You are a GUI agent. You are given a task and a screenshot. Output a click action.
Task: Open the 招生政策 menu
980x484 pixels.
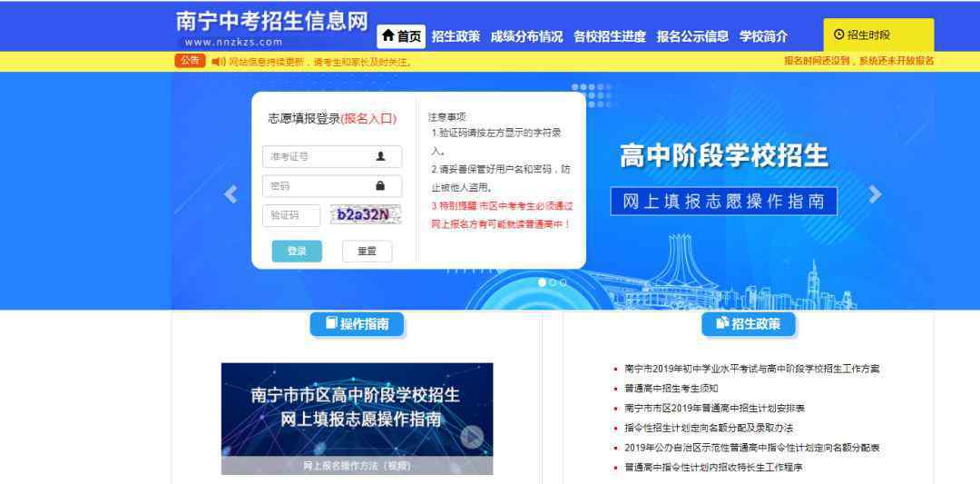click(456, 36)
